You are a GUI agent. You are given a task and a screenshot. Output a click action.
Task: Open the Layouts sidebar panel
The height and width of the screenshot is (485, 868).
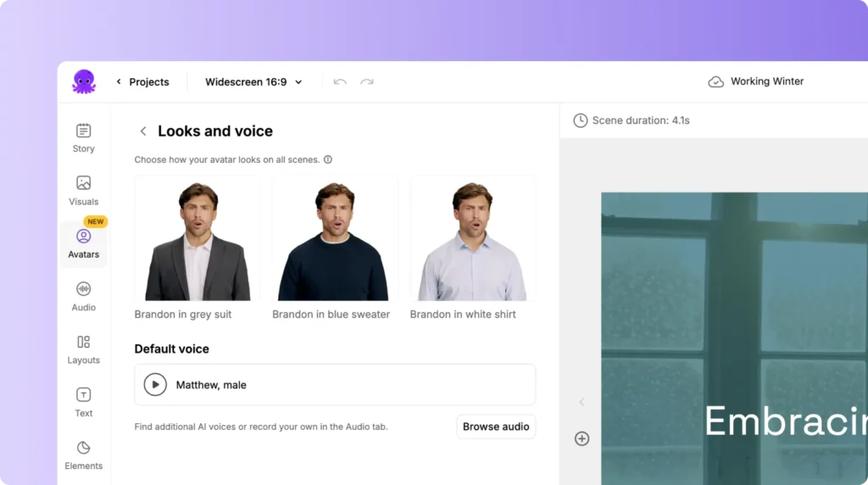tap(83, 349)
